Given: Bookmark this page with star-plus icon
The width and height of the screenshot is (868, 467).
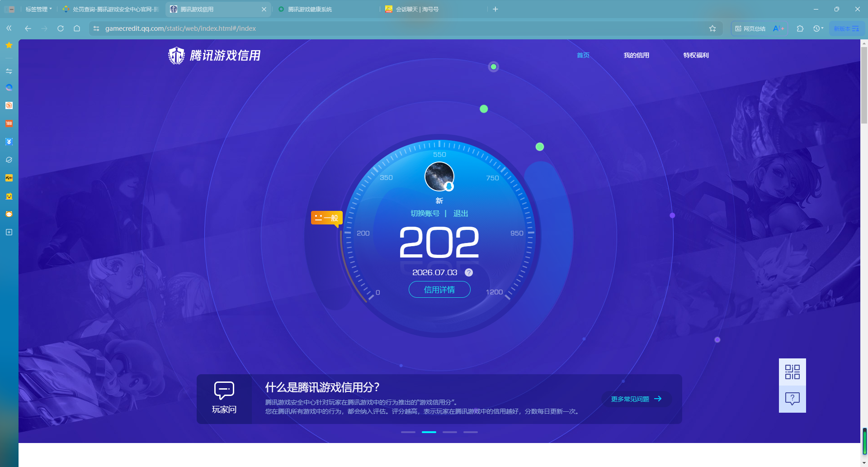Looking at the screenshot, I should point(712,29).
